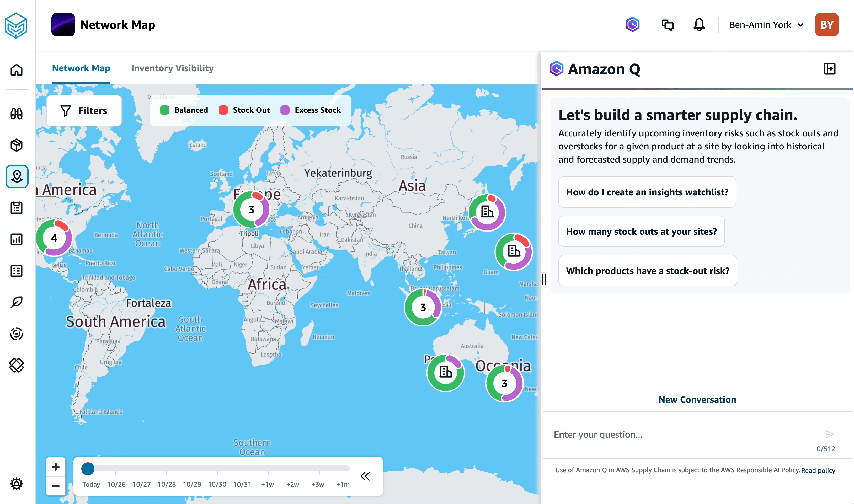
Task: Toggle the Excess Stock legend item
Action: [x=311, y=110]
